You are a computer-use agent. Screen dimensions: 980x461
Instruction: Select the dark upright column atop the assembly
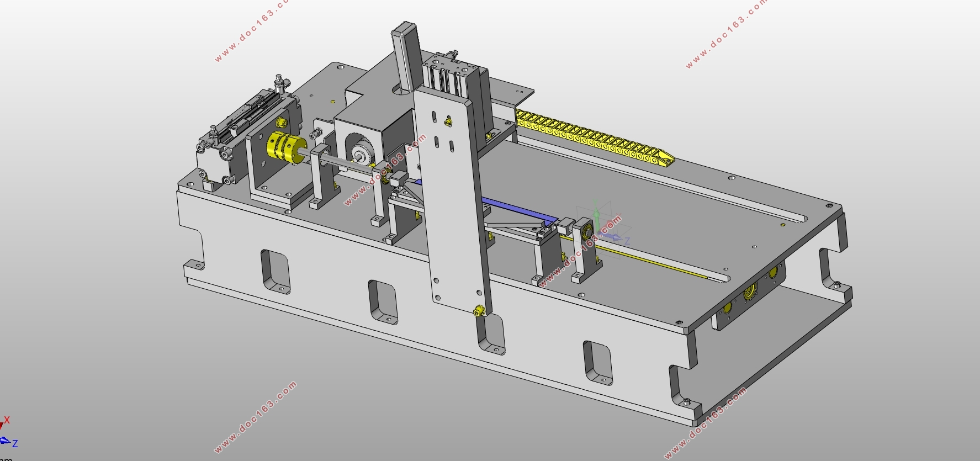(406, 56)
